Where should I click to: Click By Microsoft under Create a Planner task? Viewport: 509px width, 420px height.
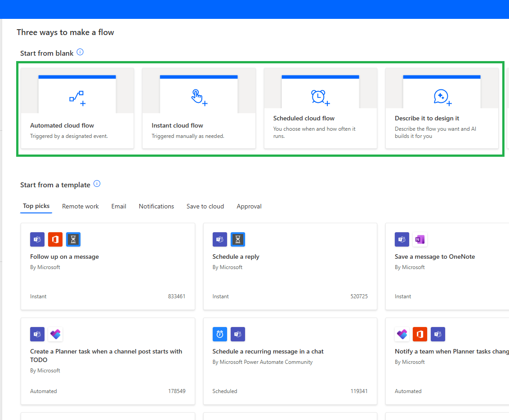coord(45,371)
